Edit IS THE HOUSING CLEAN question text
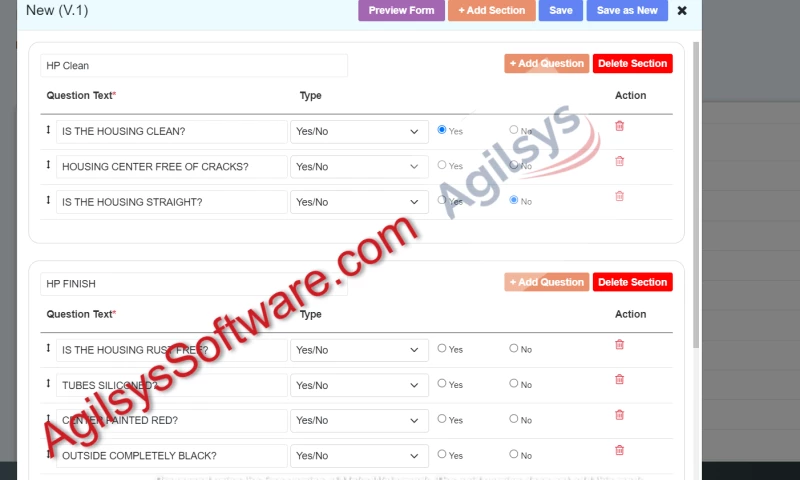This screenshot has height=480, width=800. click(x=171, y=132)
